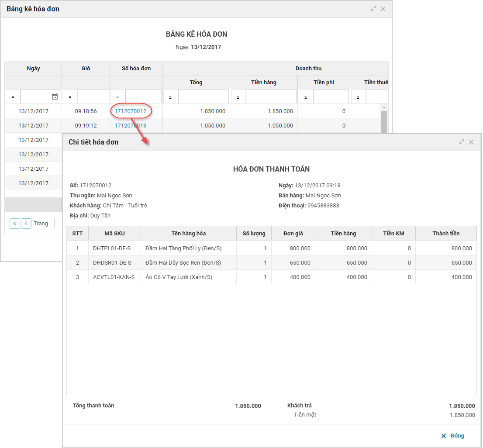Focus the Số hóa đơn filter text box
Viewport: 483px width, 448px height.
(143, 96)
